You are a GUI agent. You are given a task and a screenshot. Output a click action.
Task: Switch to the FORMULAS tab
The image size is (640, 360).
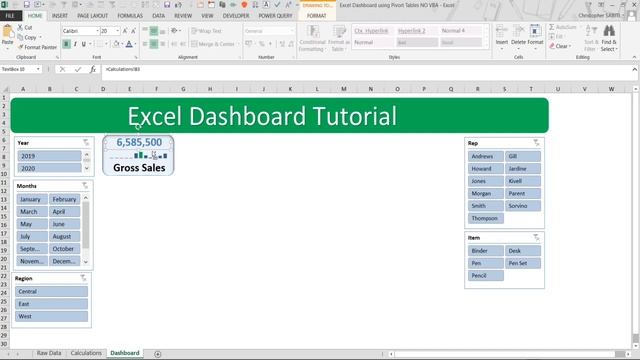tap(130, 16)
